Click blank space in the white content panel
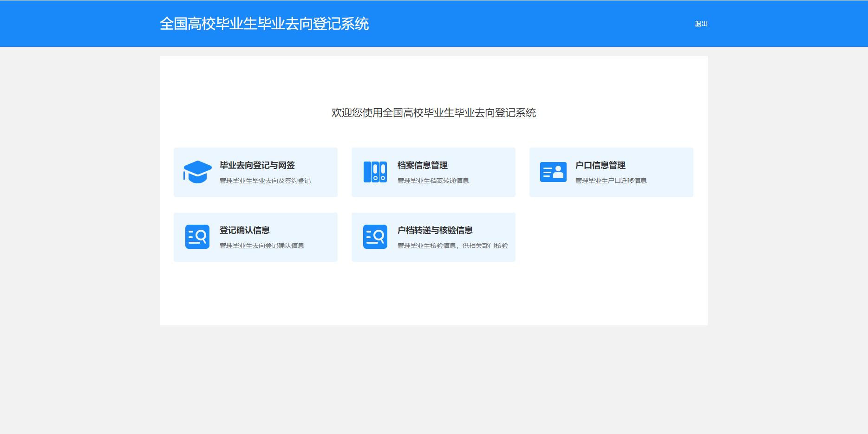The image size is (868, 434). click(x=604, y=288)
